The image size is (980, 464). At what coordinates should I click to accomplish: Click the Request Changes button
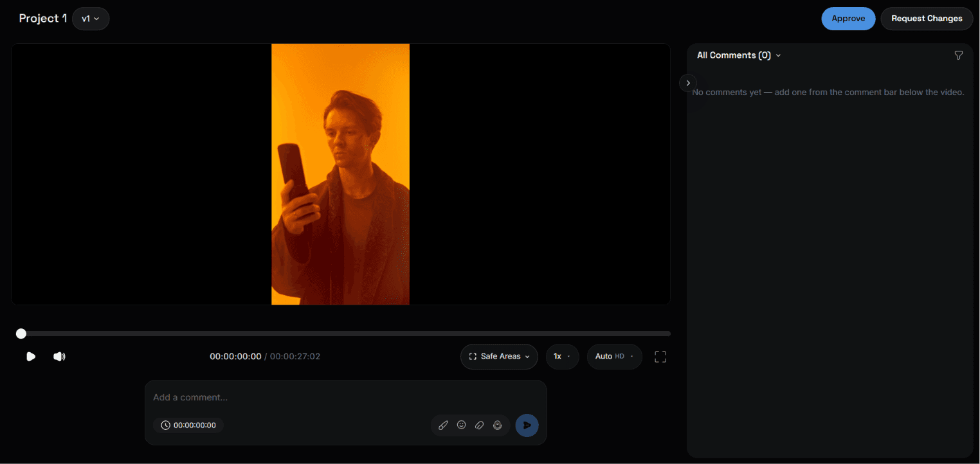[927, 19]
